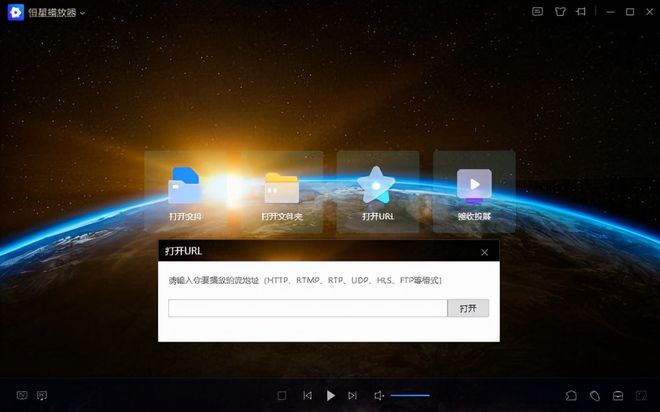Mute the volume speaker icon
660x412 pixels.
coord(379,396)
